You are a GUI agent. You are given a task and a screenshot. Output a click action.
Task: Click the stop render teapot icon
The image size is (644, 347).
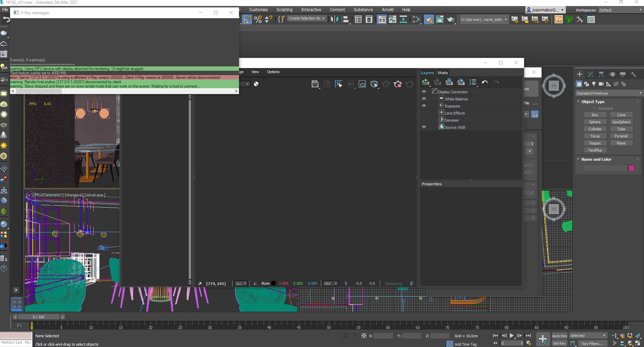point(398,84)
